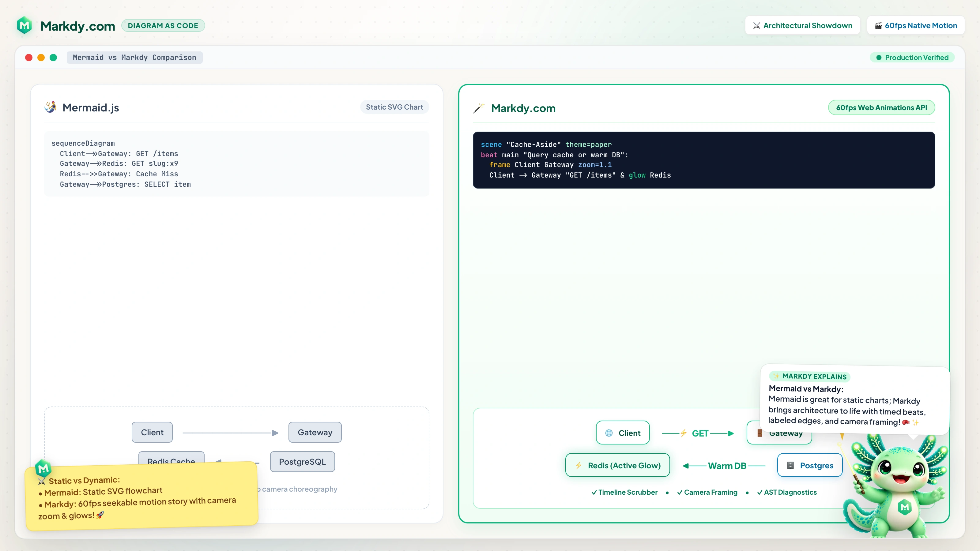Click the clapperboard icon in 60fps Native Motion
The width and height of the screenshot is (980, 551).
click(878, 25)
